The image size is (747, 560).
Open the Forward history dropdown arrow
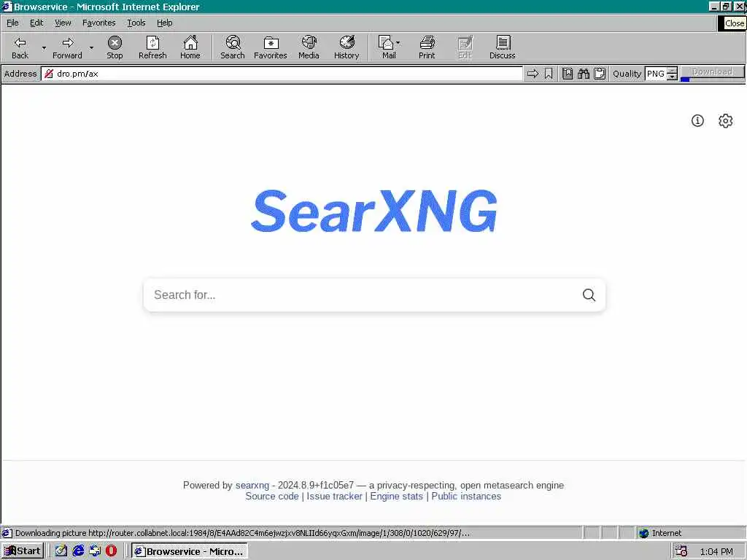pyautogui.click(x=91, y=47)
